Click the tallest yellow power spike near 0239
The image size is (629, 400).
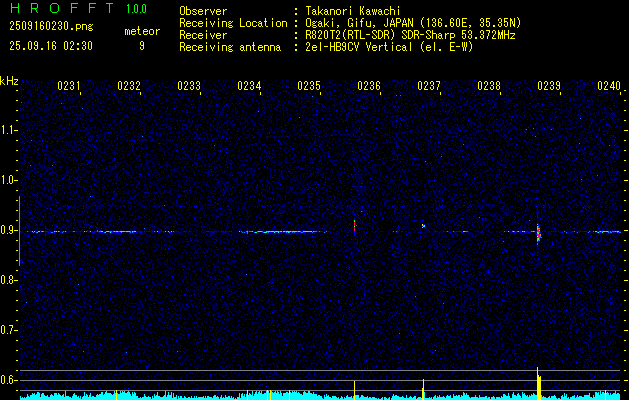pyautogui.click(x=538, y=383)
